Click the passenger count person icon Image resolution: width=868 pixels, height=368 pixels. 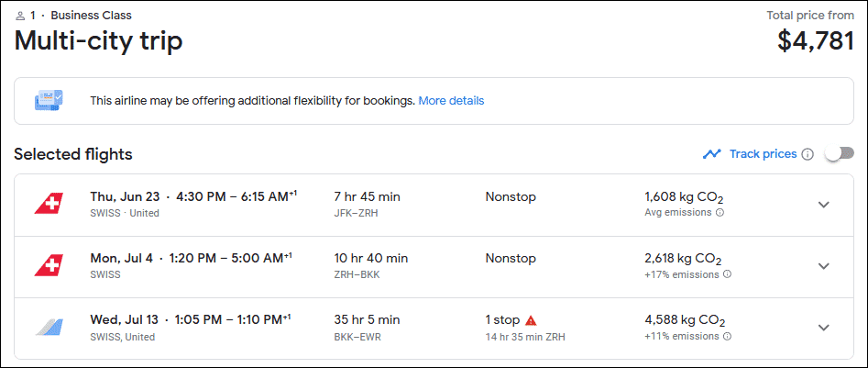(20, 16)
